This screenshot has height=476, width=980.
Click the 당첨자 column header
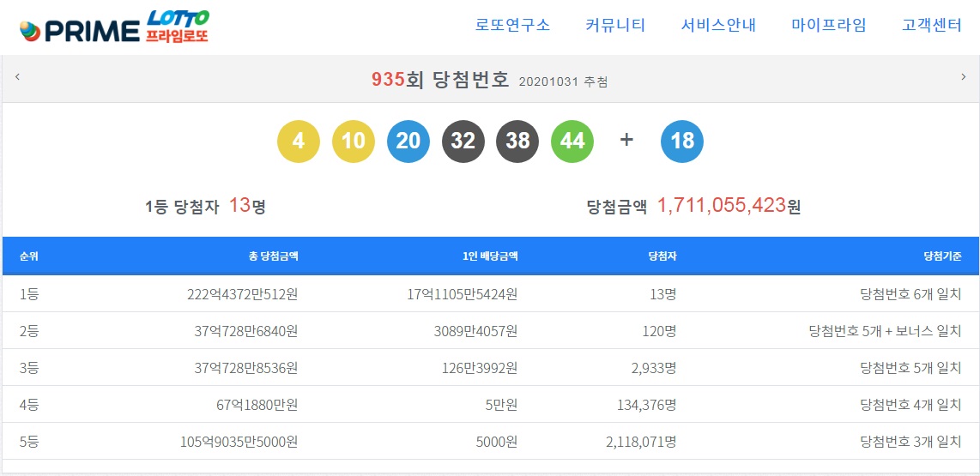[663, 256]
